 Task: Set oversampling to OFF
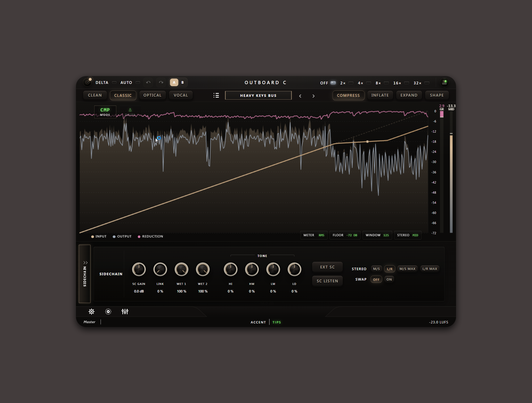333,83
